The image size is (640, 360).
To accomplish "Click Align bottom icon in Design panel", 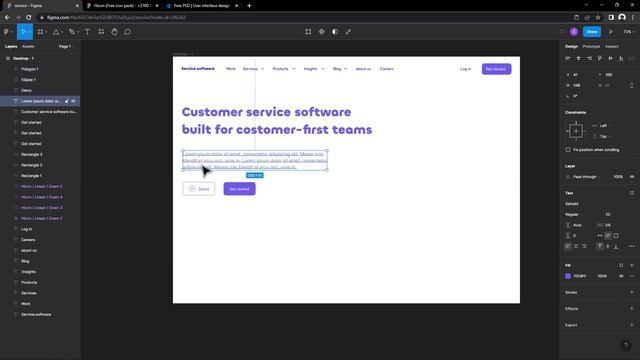I will coord(621,59).
